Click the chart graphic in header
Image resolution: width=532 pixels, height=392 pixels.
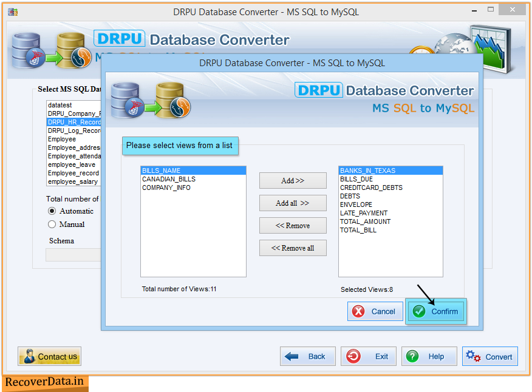pos(491,49)
